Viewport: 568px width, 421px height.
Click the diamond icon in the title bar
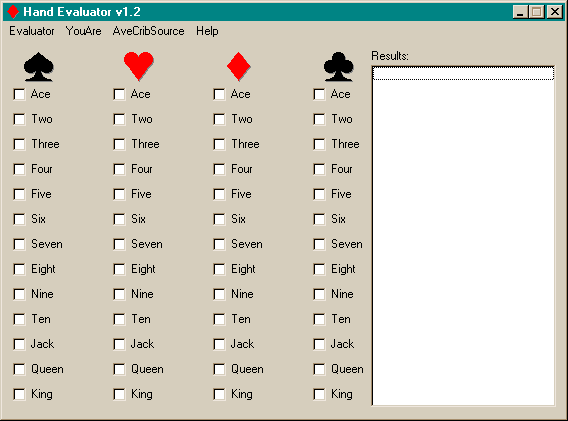coord(13,12)
